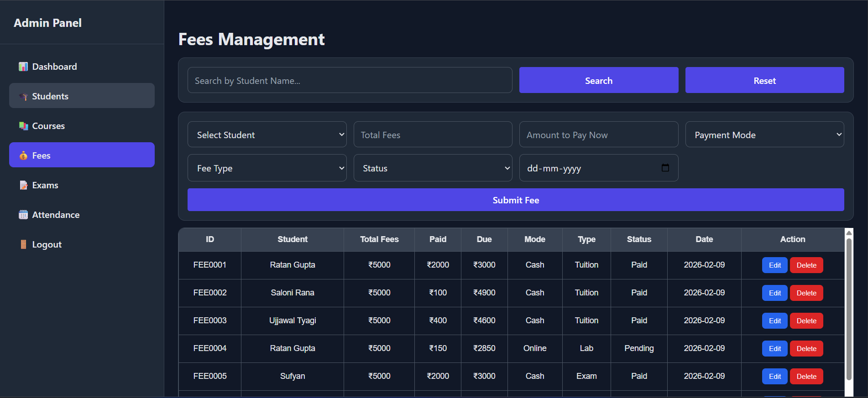Click the Students graduation cap icon
Image resolution: width=868 pixels, height=398 pixels.
click(x=23, y=96)
